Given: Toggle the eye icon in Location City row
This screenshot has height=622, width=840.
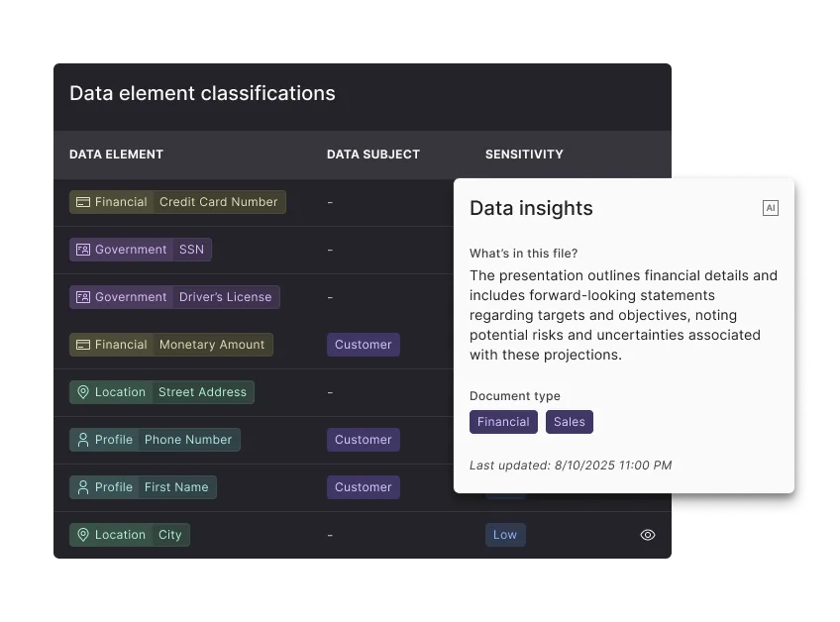Looking at the screenshot, I should pyautogui.click(x=648, y=535).
